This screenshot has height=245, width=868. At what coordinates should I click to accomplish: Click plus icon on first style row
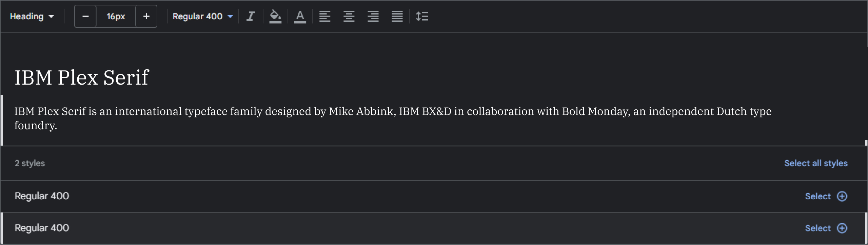(842, 196)
